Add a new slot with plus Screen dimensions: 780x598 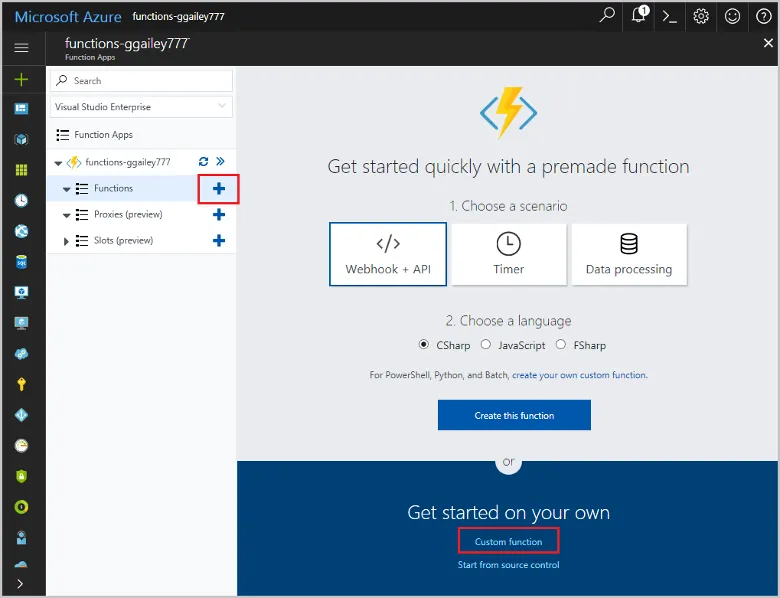[x=219, y=241]
